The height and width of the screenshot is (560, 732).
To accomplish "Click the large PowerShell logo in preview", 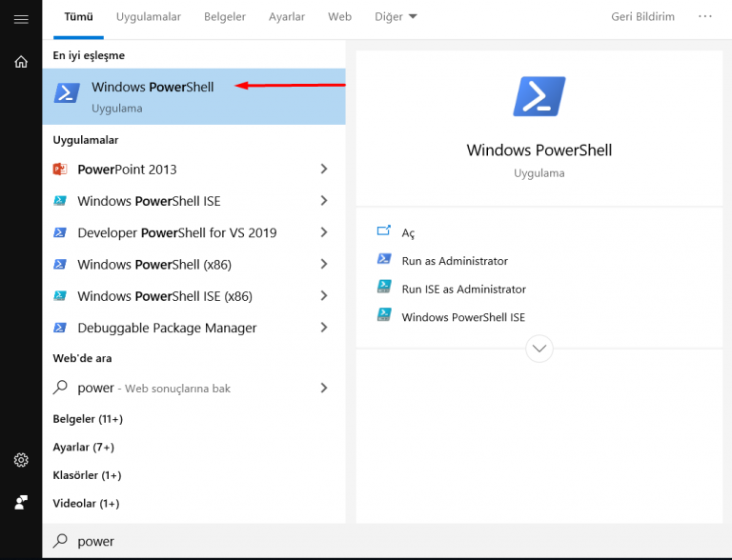I will click(539, 96).
